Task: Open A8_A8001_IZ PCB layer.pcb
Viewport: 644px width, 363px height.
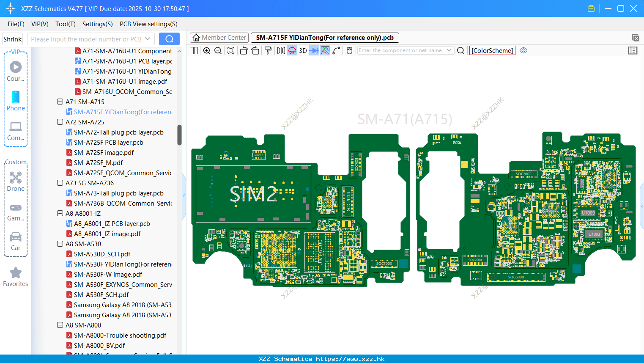Action: coord(112,223)
